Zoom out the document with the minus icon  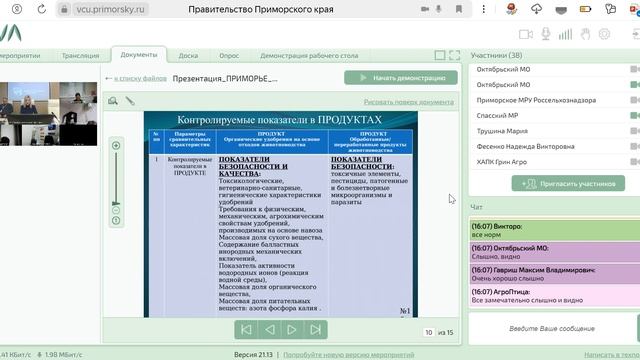click(116, 210)
